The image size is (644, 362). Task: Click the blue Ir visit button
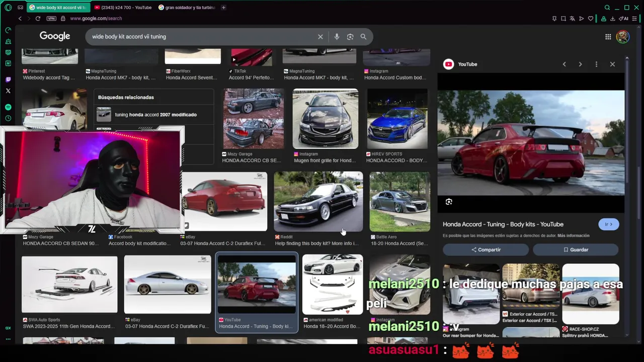(609, 224)
